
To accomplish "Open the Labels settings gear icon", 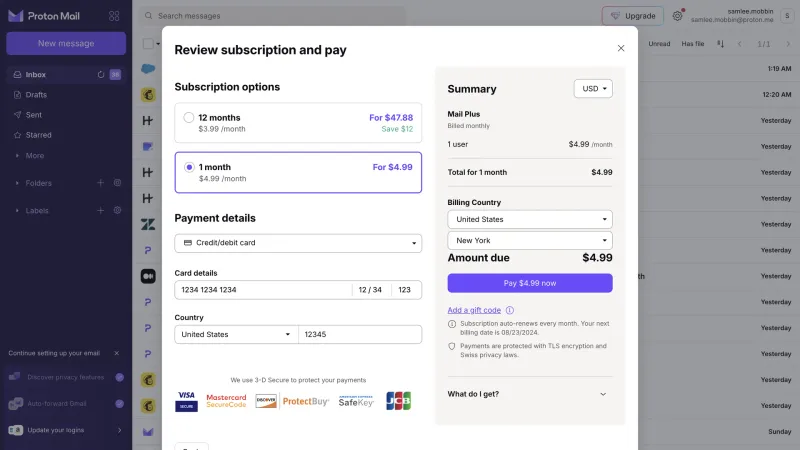I will [117, 210].
